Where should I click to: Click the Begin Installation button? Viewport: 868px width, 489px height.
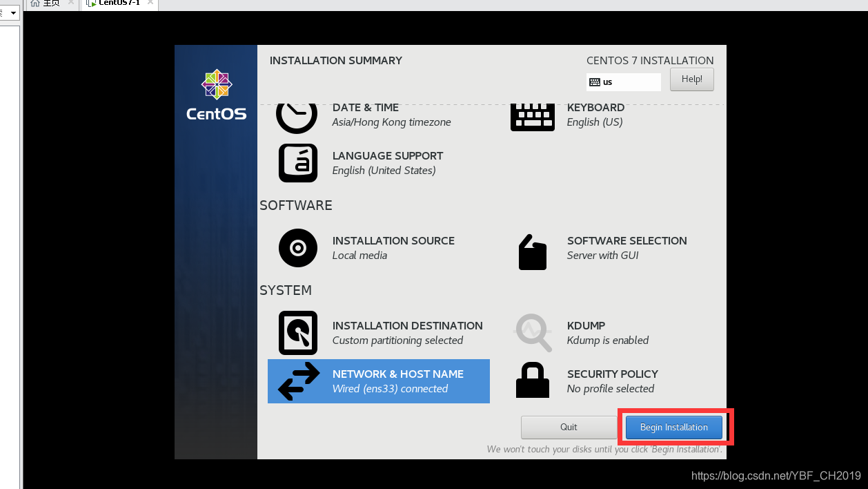point(674,428)
